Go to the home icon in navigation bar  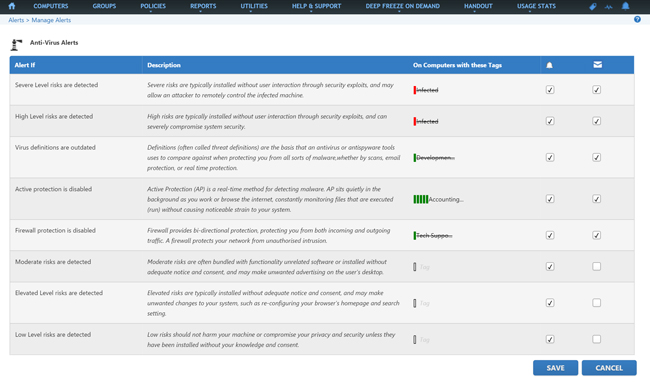click(x=12, y=6)
